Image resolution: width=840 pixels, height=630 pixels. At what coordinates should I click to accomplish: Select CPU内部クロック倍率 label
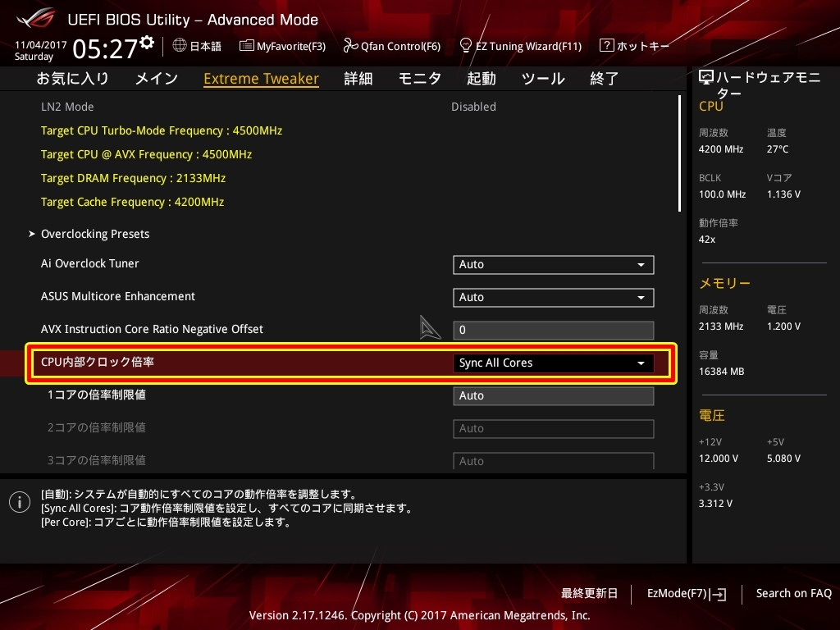[x=98, y=362]
